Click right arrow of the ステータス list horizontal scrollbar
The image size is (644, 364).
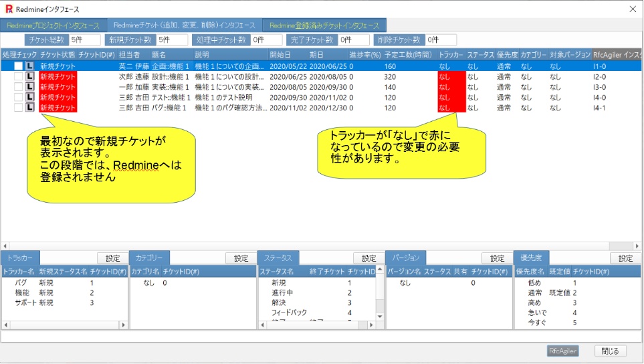(x=371, y=325)
